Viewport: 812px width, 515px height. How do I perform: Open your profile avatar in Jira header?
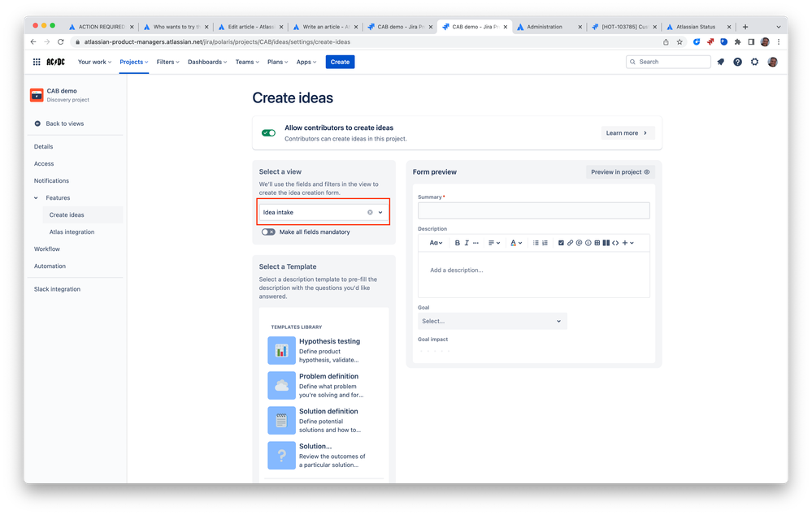click(x=772, y=62)
